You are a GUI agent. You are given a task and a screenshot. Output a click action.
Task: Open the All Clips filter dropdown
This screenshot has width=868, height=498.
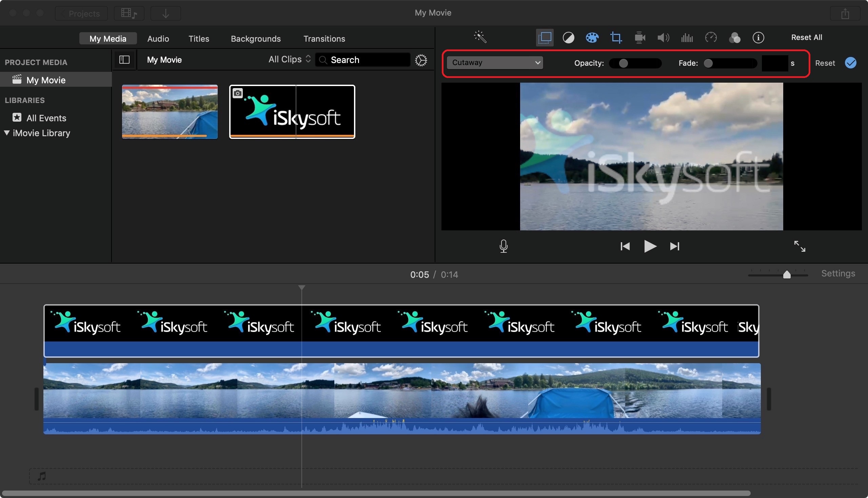(x=290, y=59)
